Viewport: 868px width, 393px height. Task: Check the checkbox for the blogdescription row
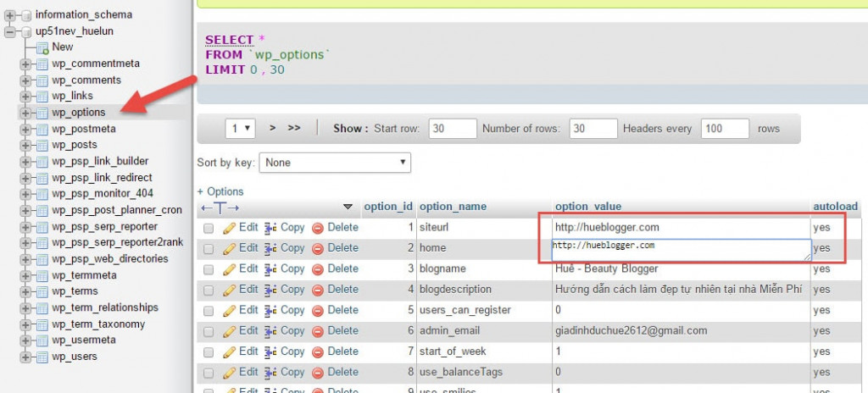(209, 290)
